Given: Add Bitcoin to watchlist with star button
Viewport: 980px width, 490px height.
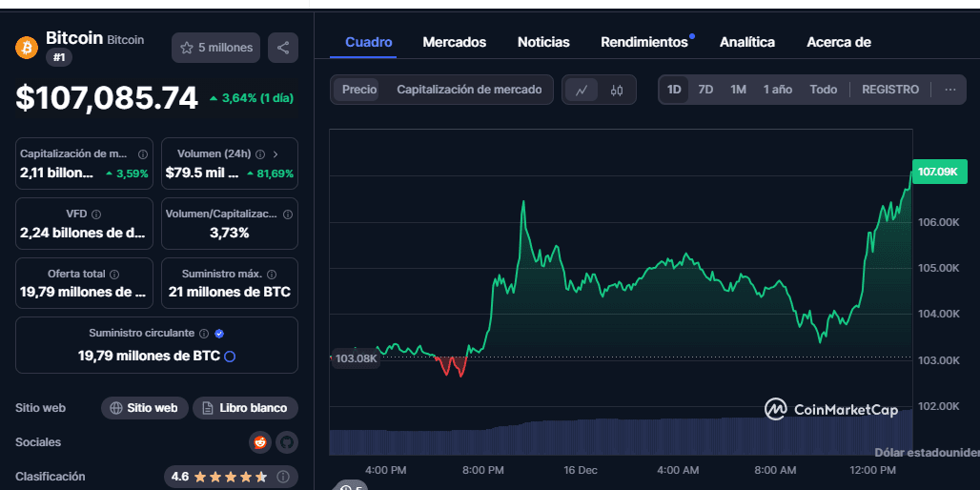Looking at the screenshot, I should [216, 48].
